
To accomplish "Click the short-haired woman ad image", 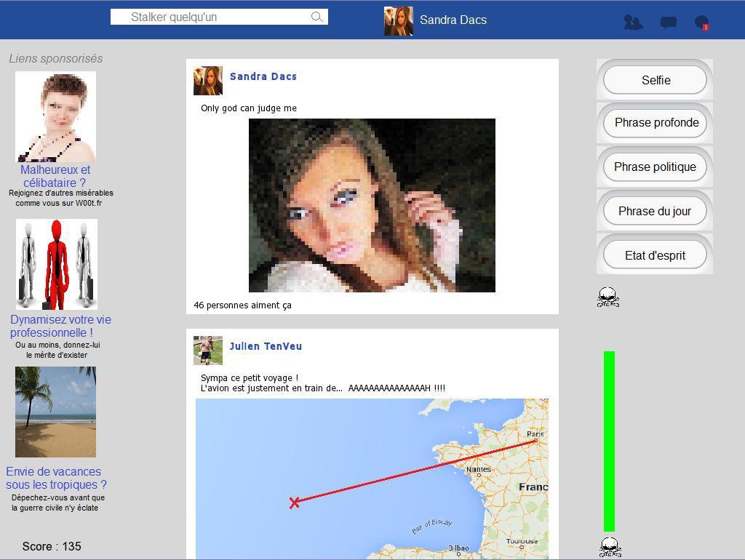I will pos(55,117).
